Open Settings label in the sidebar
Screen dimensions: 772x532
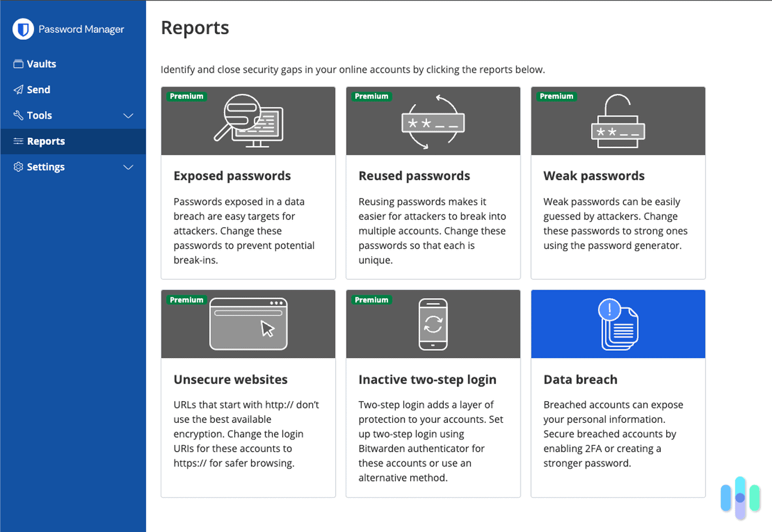pos(46,167)
